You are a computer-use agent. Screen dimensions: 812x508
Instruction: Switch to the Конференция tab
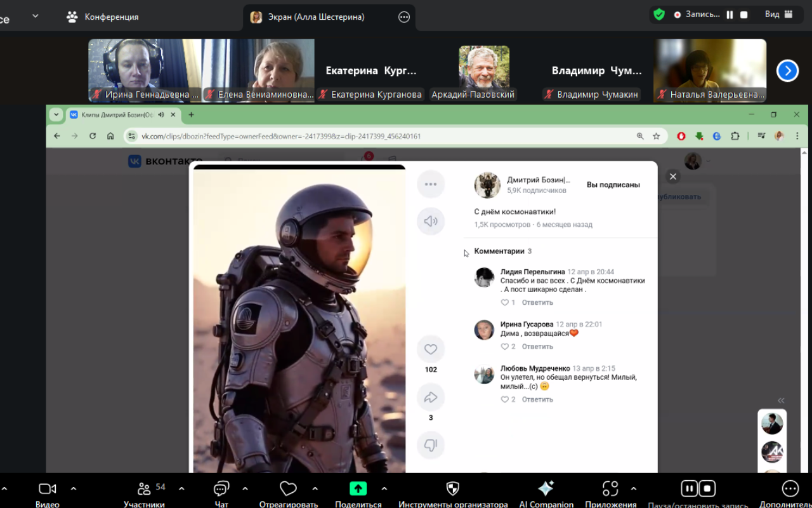point(103,17)
